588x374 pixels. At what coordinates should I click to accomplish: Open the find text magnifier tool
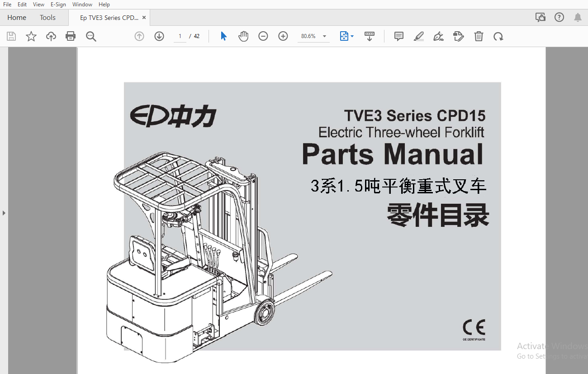tap(91, 36)
